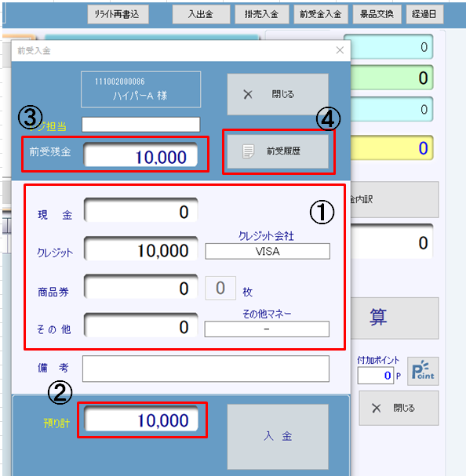Click the リライト再書込 button
The height and width of the screenshot is (476, 466).
(x=118, y=14)
